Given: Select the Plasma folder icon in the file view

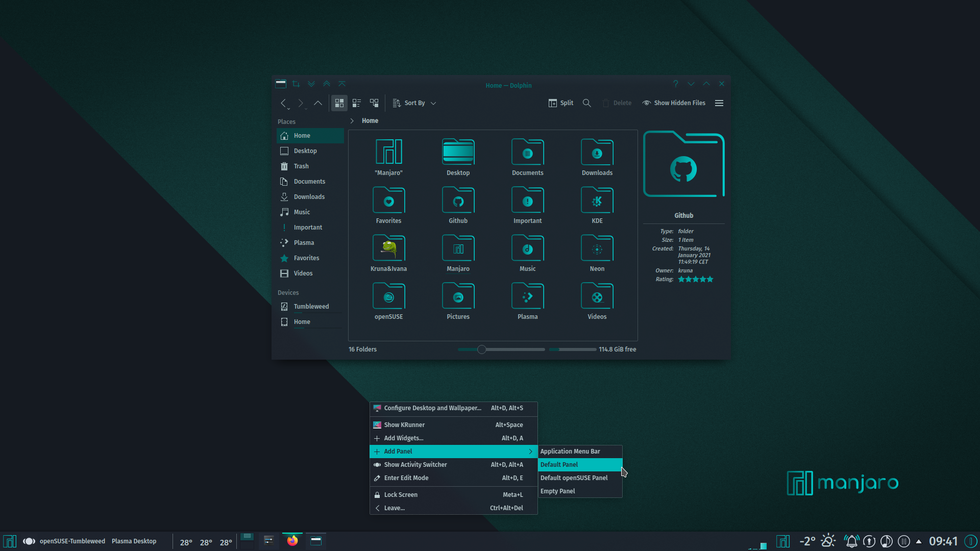Looking at the screenshot, I should (528, 296).
